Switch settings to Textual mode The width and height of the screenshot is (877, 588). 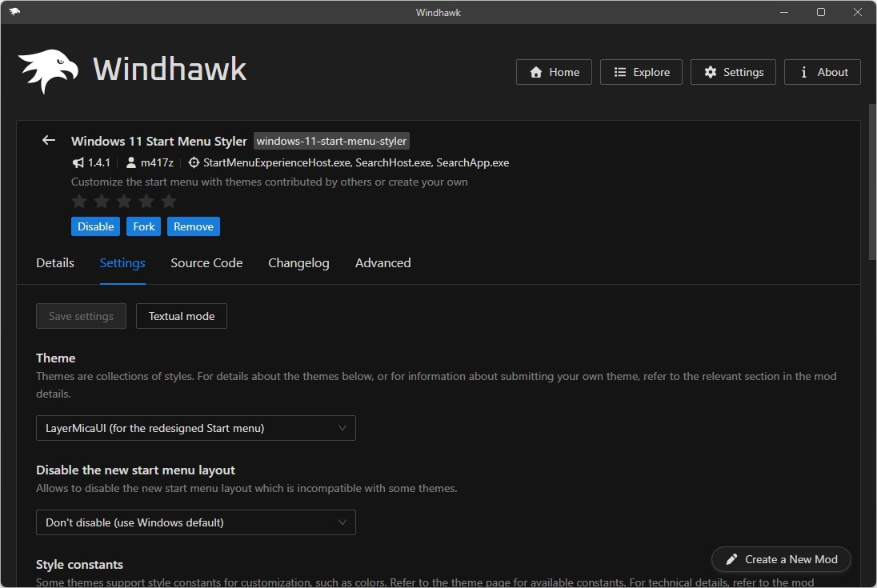[x=181, y=316]
